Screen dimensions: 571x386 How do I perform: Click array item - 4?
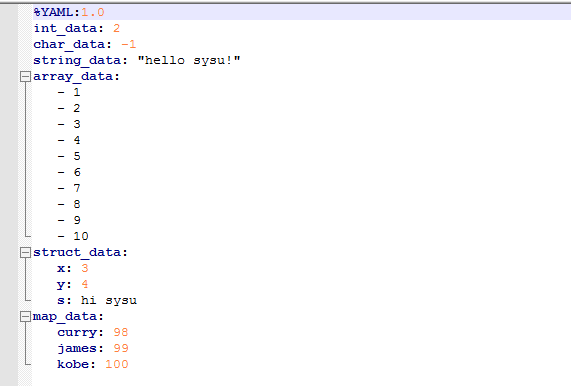(x=69, y=141)
